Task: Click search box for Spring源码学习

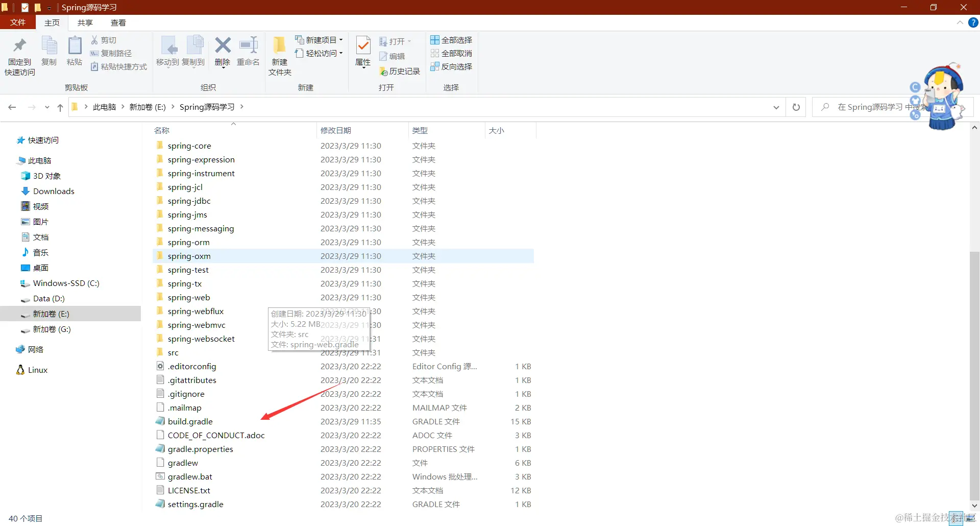Action: pos(893,107)
